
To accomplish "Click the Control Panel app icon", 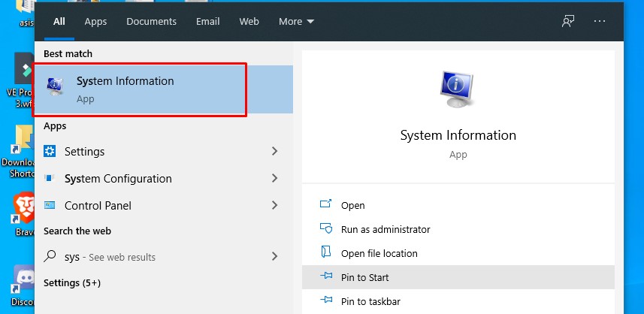I will (50, 205).
